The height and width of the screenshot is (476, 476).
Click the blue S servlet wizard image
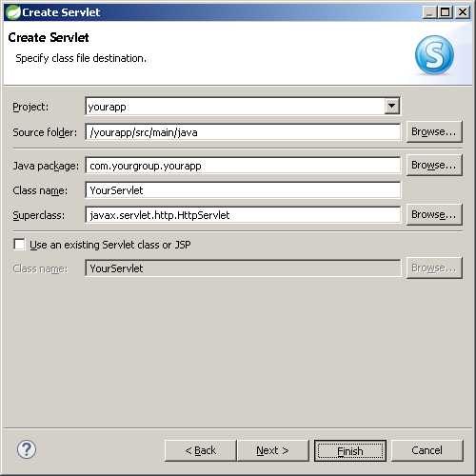coord(434,54)
